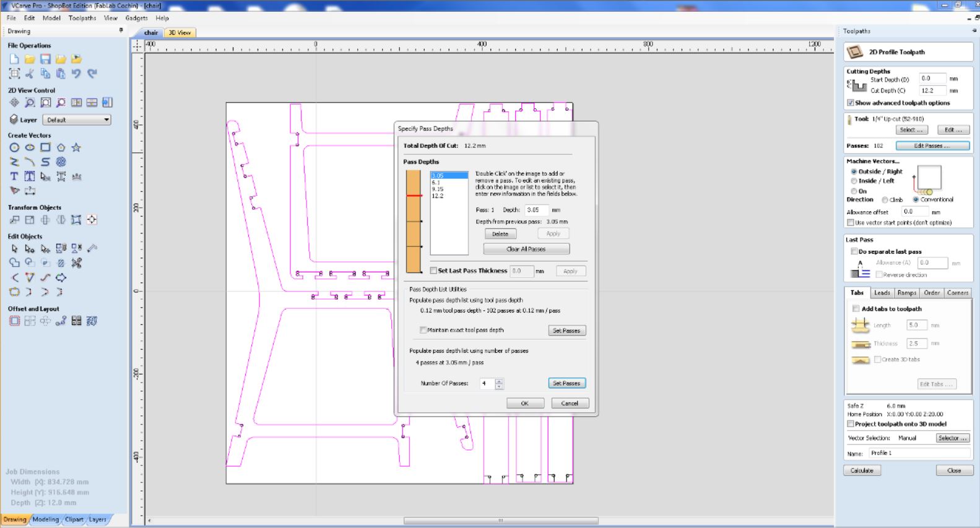Check Add tabs to toolpath
The height and width of the screenshot is (528, 980).
856,309
